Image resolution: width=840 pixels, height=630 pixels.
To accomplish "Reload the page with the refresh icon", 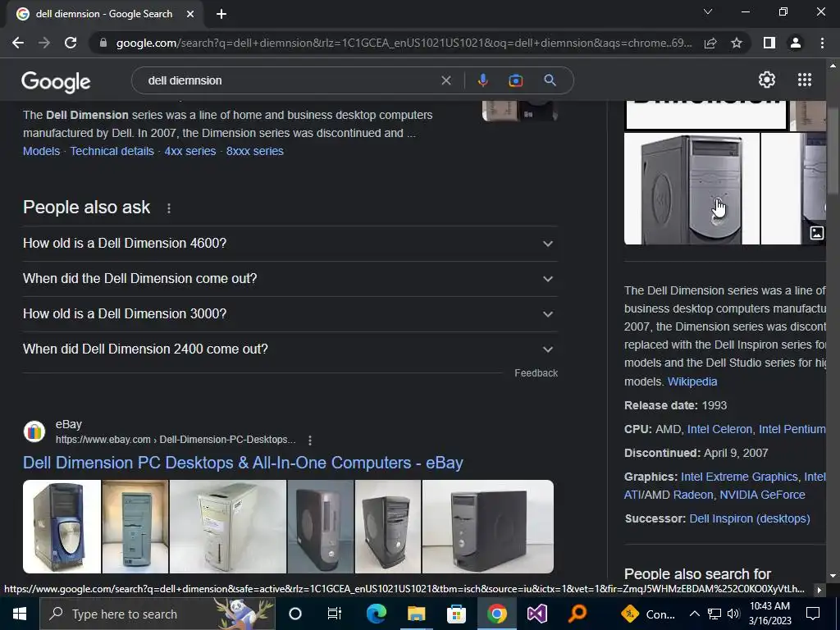I will click(71, 43).
